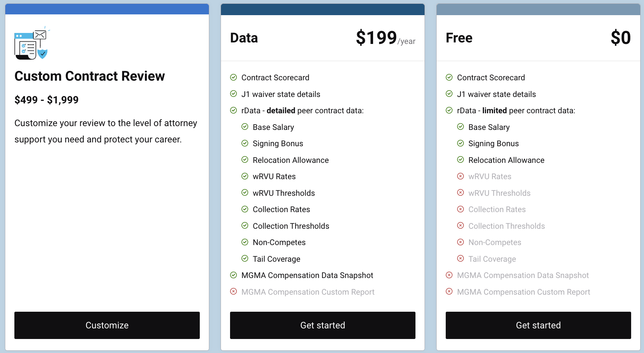644x353 pixels.
Task: Click green check beside Data plan Contract Scorecard
Action: pos(233,77)
